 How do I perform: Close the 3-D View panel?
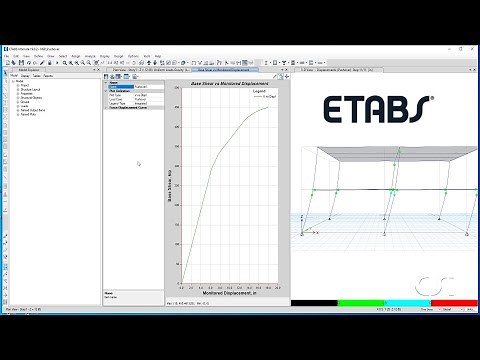pyautogui.click(x=474, y=70)
